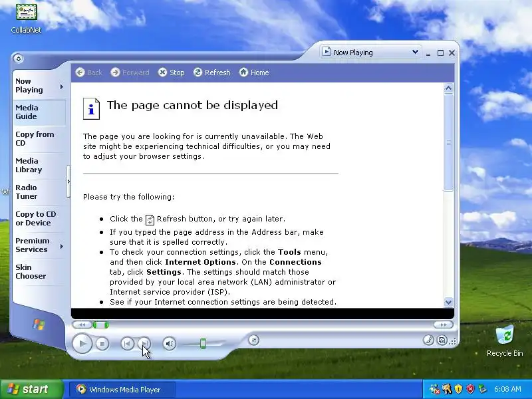The height and width of the screenshot is (399, 532).
Task: Open the Copy from CD tab
Action: [x=39, y=138]
